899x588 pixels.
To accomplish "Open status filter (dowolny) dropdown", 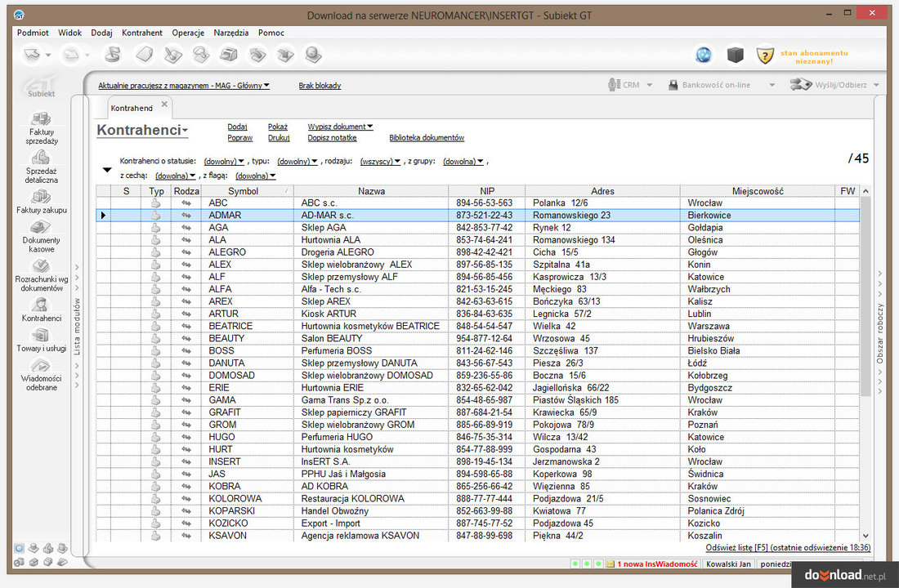I will click(224, 162).
